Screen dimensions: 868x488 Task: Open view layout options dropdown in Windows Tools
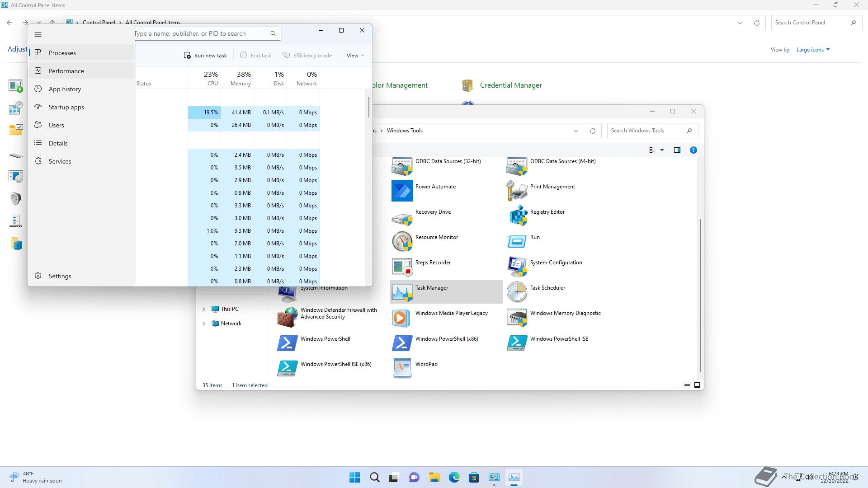point(662,150)
